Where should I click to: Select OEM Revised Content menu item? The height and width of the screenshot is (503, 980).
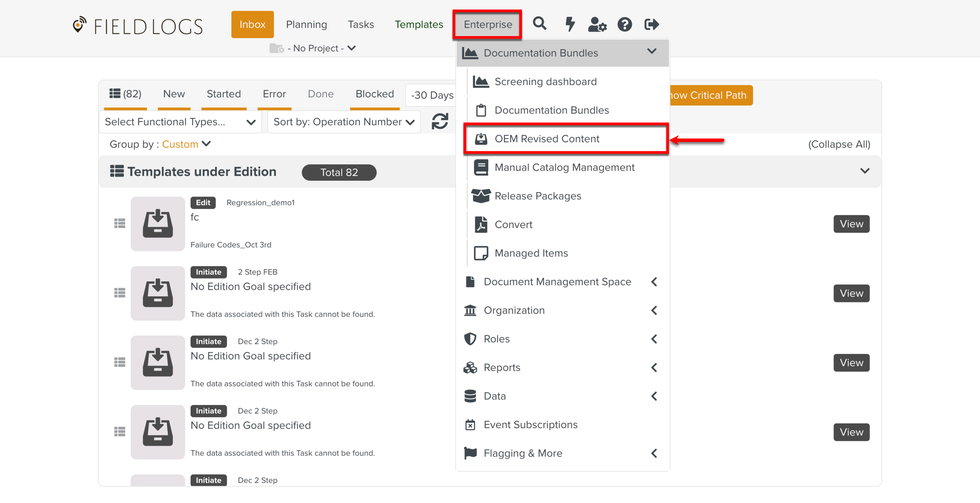pos(547,139)
